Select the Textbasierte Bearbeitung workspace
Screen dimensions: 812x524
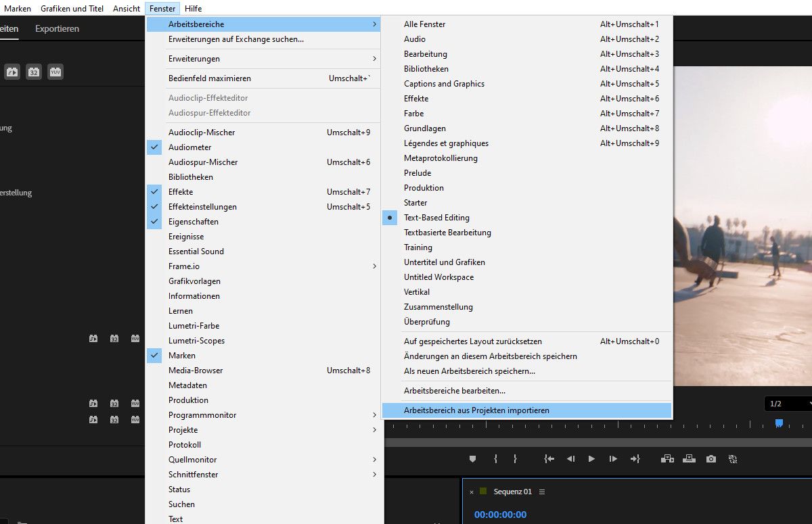tap(526, 233)
